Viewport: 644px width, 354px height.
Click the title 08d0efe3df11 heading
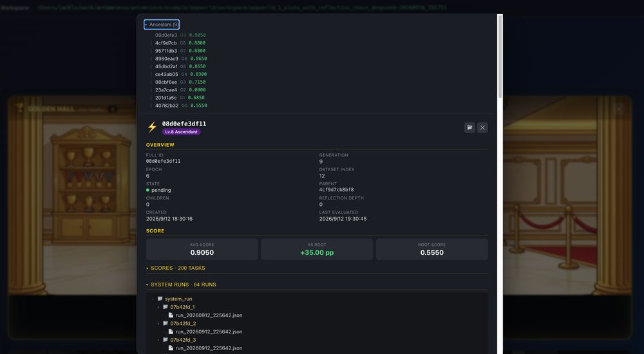(x=184, y=124)
